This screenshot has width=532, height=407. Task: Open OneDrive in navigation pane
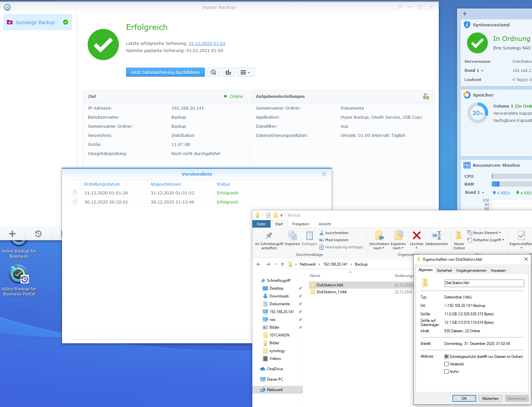(275, 369)
